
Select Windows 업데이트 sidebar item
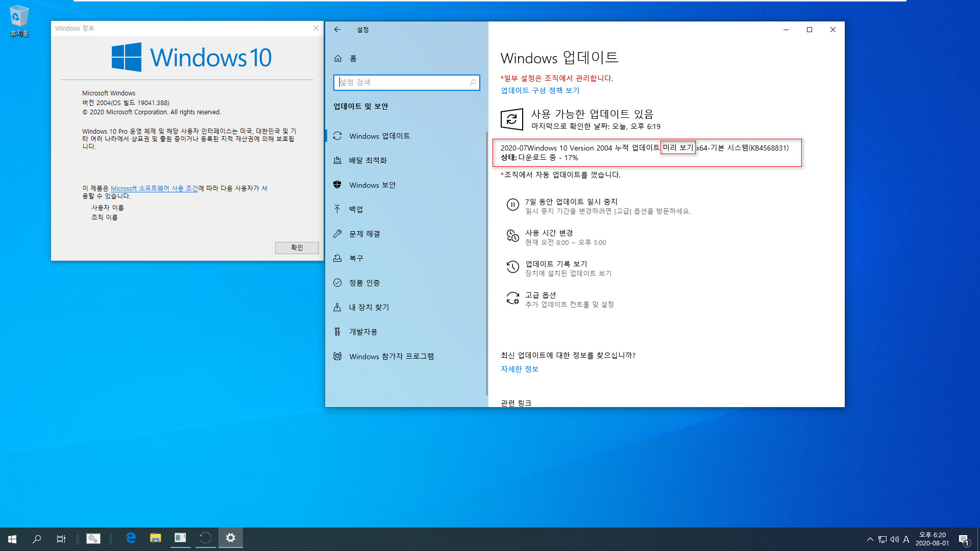pyautogui.click(x=406, y=136)
